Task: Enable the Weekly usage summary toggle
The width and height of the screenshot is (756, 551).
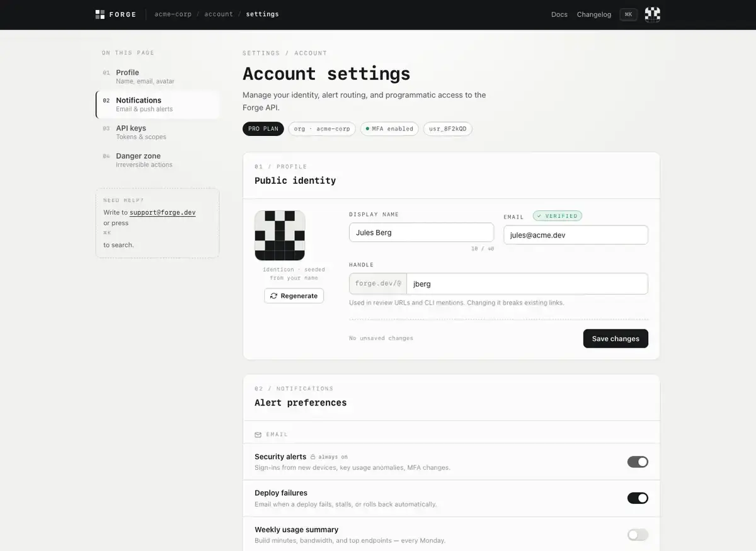Action: click(638, 535)
